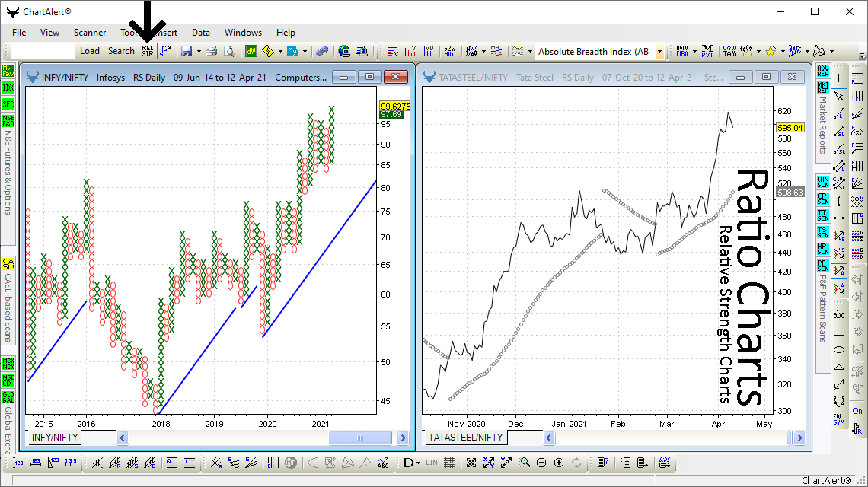868x487 pixels.
Task: Open the Data menu
Action: pos(201,33)
